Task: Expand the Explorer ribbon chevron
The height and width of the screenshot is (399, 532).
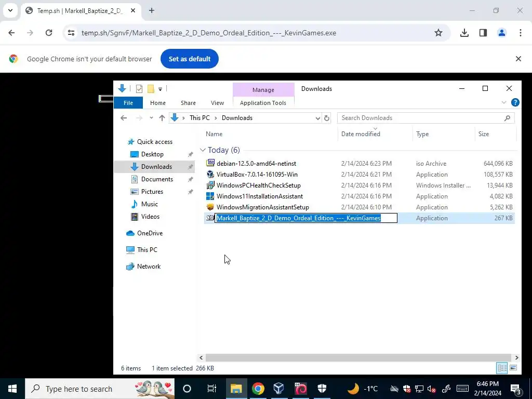Action: click(x=504, y=102)
